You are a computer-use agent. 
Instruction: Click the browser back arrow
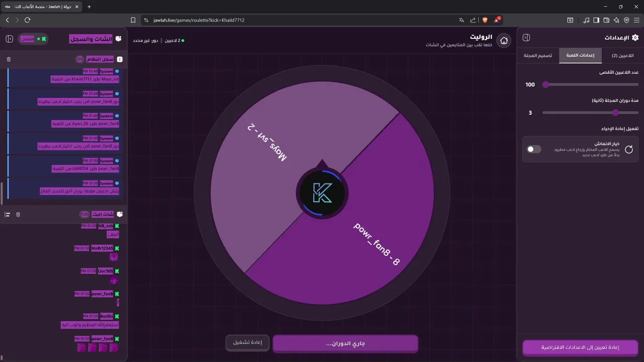7,20
